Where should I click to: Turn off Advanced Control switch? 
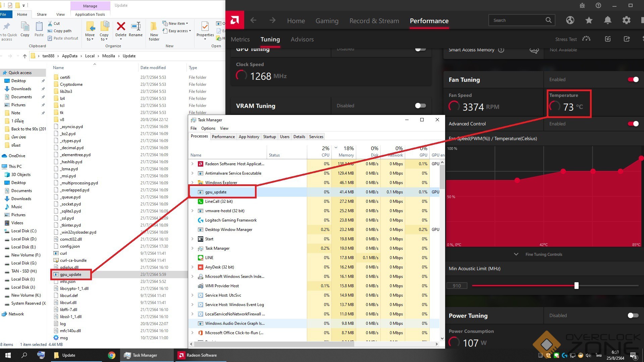[x=633, y=124]
